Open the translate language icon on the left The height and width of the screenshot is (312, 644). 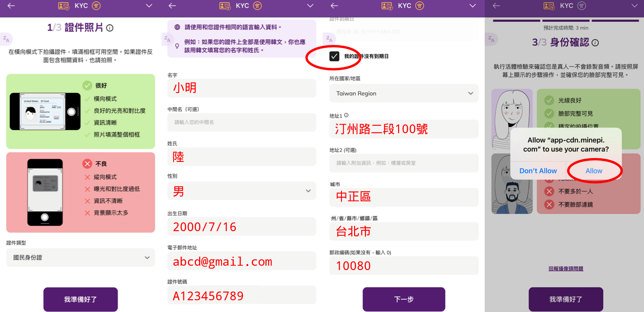tap(6, 39)
